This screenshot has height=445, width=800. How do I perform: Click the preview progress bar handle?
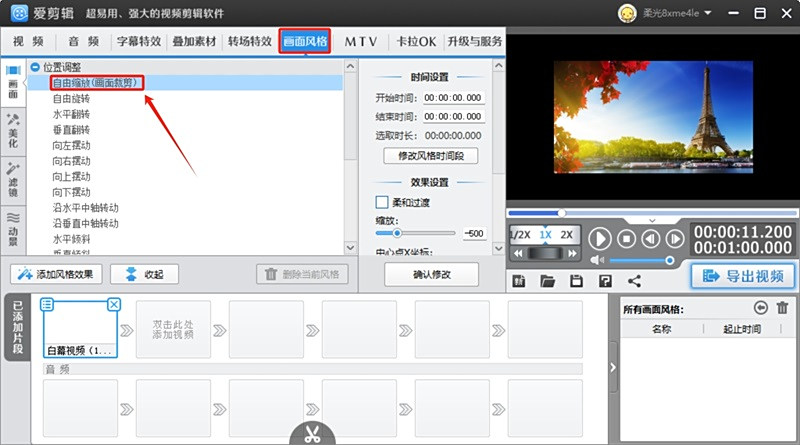tap(561, 213)
